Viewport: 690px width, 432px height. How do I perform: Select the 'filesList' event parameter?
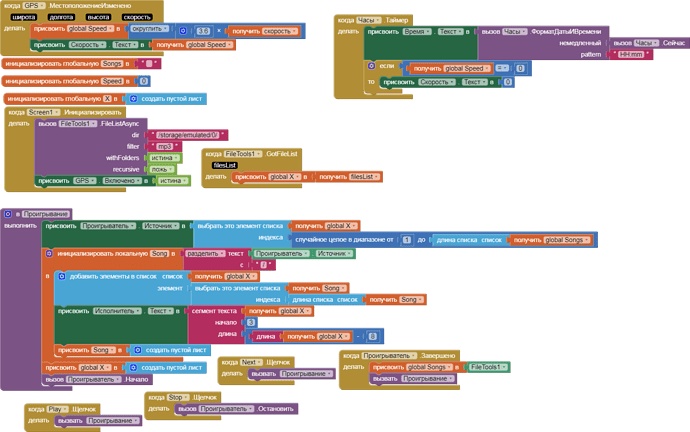[224, 165]
